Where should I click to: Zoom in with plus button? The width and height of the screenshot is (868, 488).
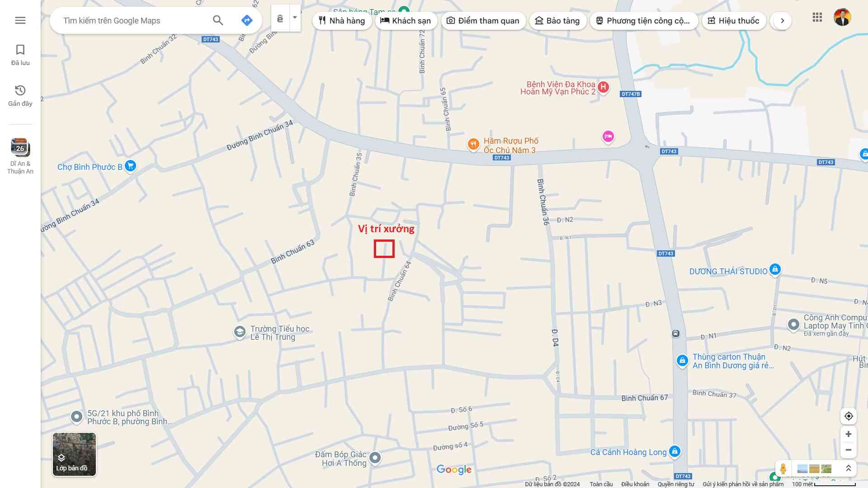point(849,434)
